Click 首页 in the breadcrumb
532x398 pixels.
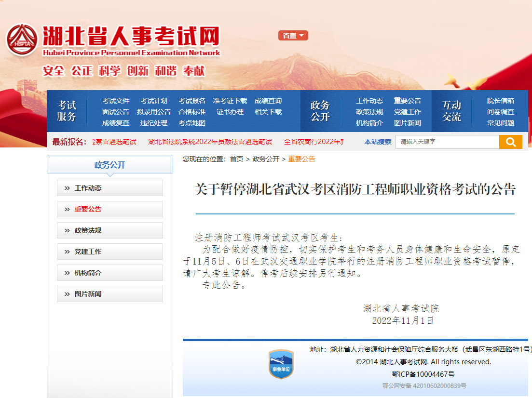tap(236, 159)
